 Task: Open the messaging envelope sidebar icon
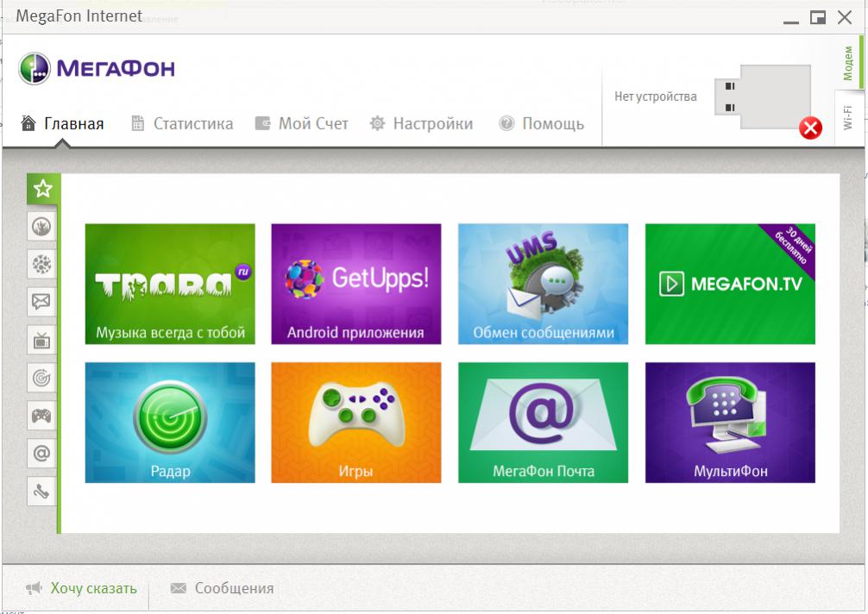[41, 302]
